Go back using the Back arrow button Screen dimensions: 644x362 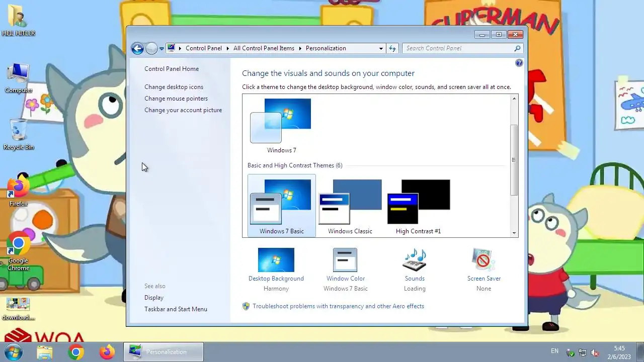click(x=137, y=48)
